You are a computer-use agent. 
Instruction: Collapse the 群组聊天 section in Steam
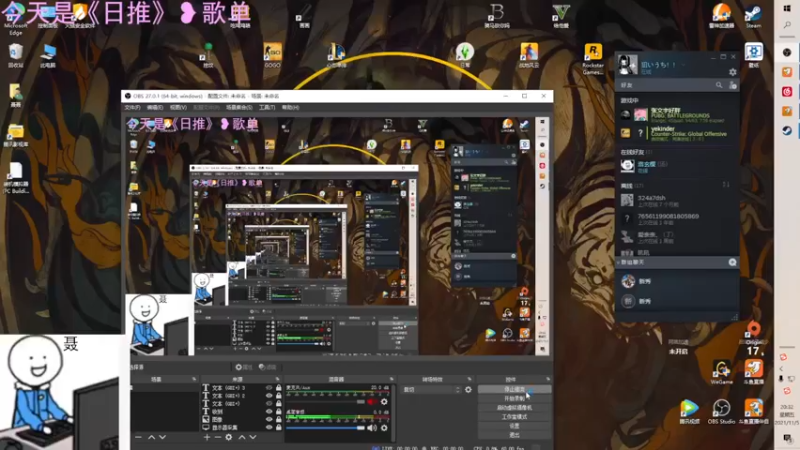(x=619, y=262)
